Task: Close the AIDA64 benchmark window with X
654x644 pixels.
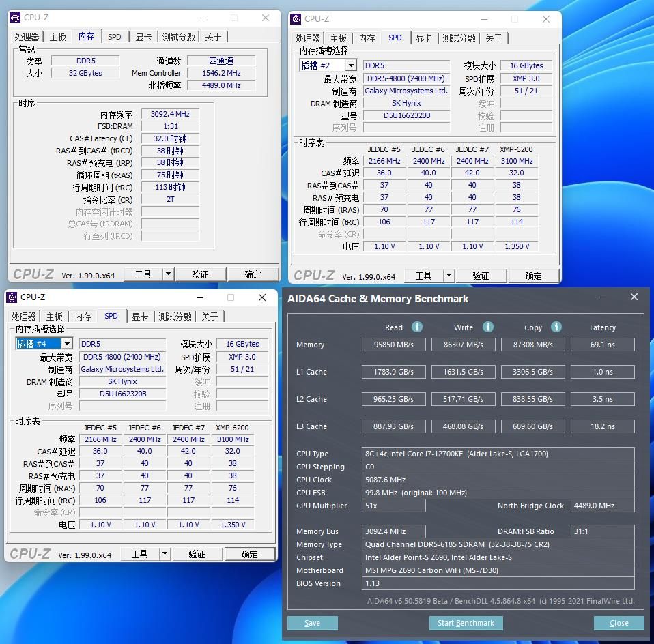Action: pyautogui.click(x=634, y=297)
